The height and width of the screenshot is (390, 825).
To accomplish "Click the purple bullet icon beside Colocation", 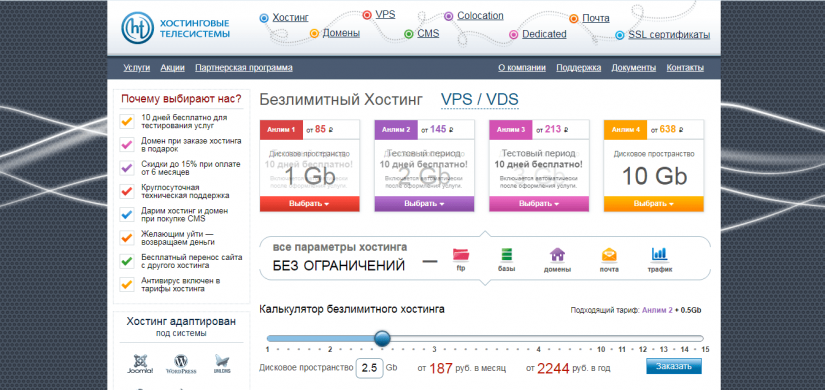I will coord(449,16).
